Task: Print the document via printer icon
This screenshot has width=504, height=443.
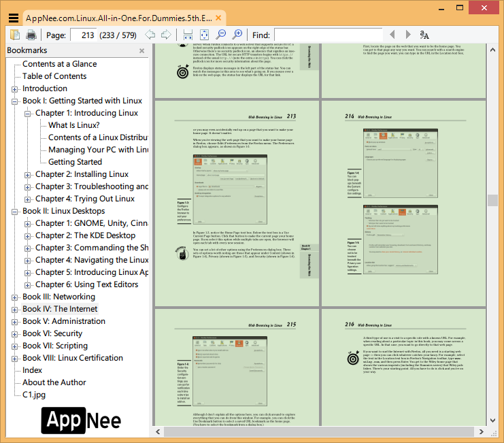Action: 31,35
